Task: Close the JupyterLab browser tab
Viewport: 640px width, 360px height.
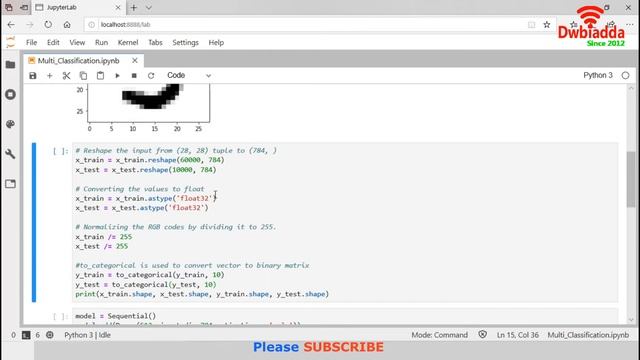Action: tap(118, 7)
